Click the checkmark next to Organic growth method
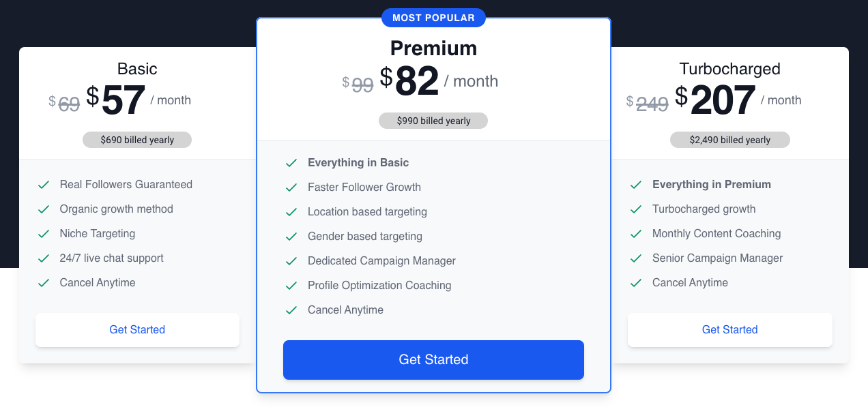The height and width of the screenshot is (407, 868). pos(44,209)
